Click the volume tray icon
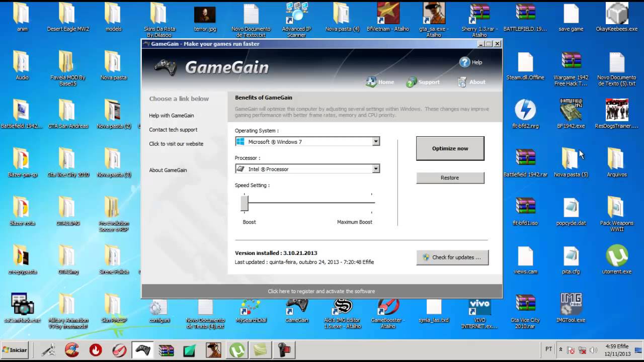 click(x=593, y=349)
